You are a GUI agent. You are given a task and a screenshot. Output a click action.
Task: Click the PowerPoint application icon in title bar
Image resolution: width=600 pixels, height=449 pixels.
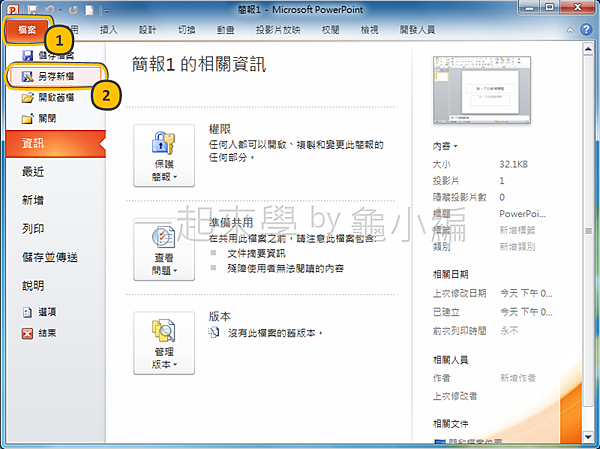click(x=14, y=10)
